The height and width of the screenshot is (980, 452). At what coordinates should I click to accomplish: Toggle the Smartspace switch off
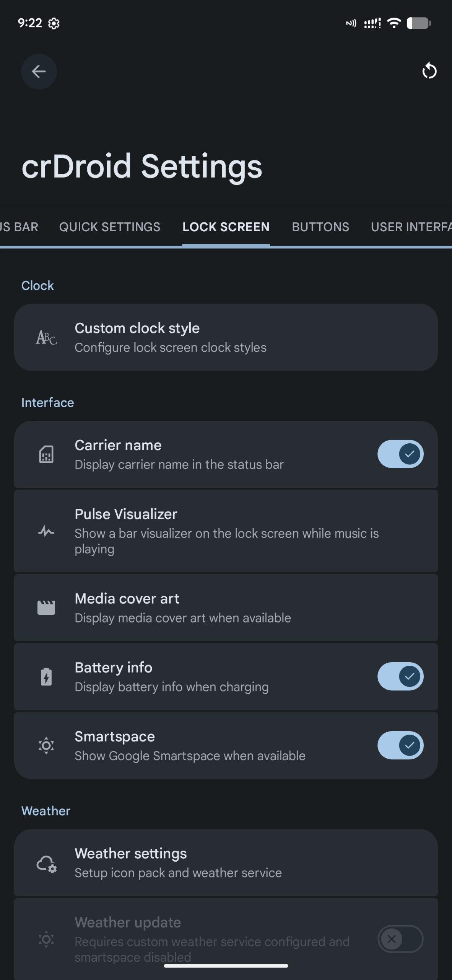[400, 745]
